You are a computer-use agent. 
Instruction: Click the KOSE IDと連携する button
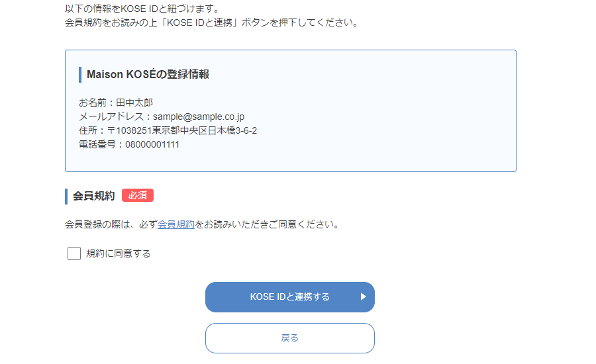pos(290,297)
